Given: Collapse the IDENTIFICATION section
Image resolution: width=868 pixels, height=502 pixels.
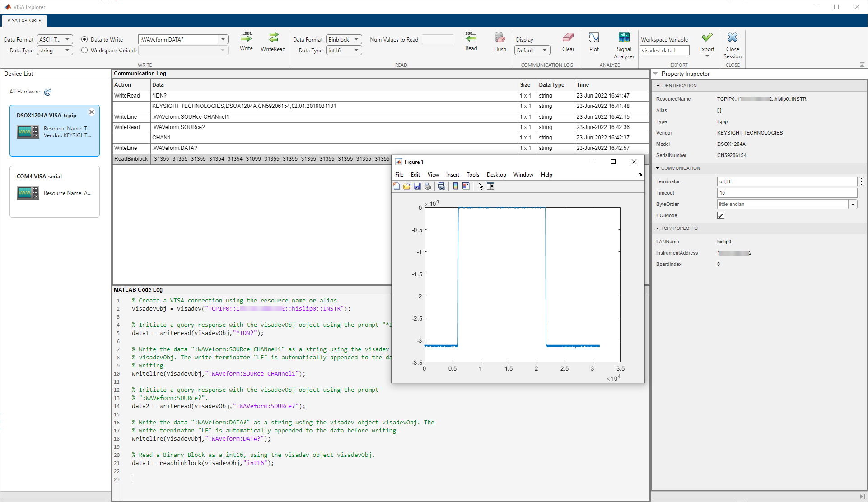Looking at the screenshot, I should 658,86.
